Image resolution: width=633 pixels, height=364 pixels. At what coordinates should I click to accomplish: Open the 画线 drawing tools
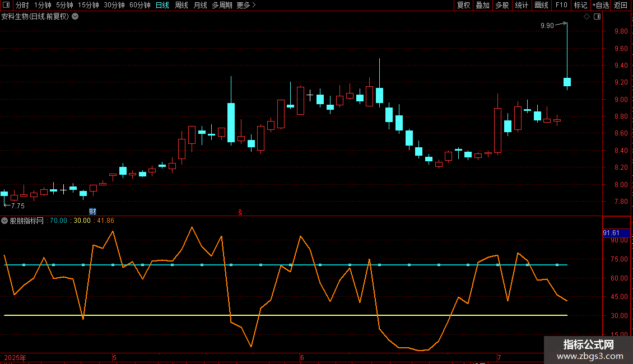pyautogui.click(x=541, y=5)
